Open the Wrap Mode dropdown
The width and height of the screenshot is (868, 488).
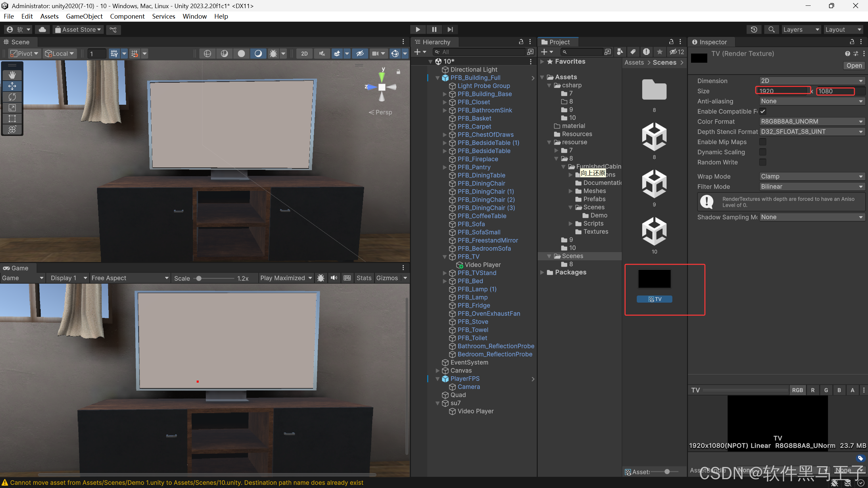(812, 177)
